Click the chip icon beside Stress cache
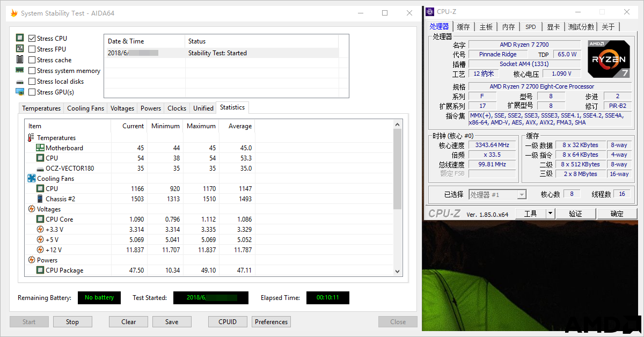This screenshot has height=337, width=644. (x=20, y=60)
